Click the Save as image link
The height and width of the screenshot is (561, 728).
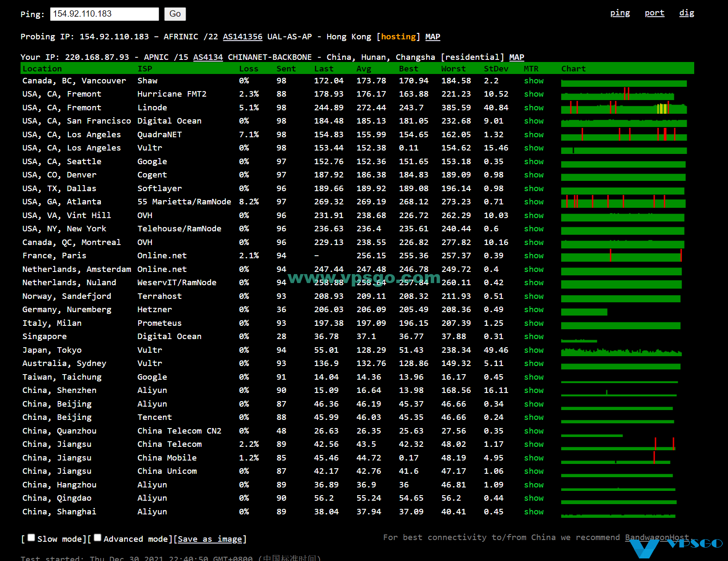[210, 539]
